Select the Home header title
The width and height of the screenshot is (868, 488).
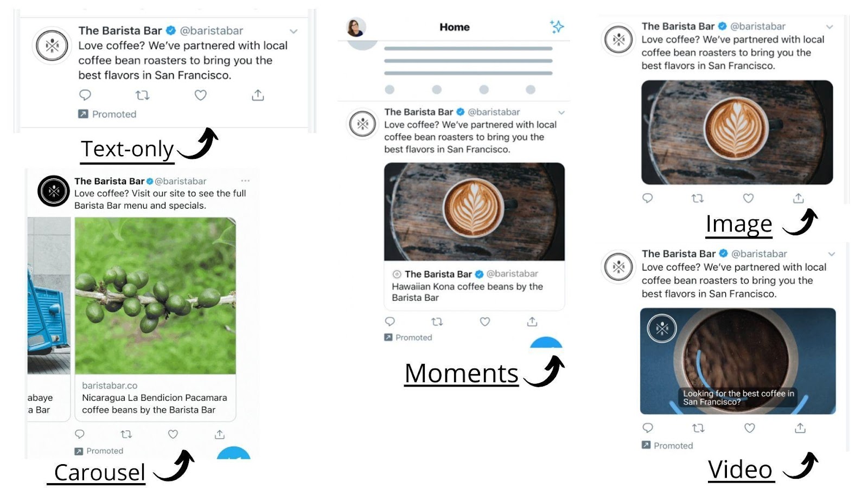[455, 27]
